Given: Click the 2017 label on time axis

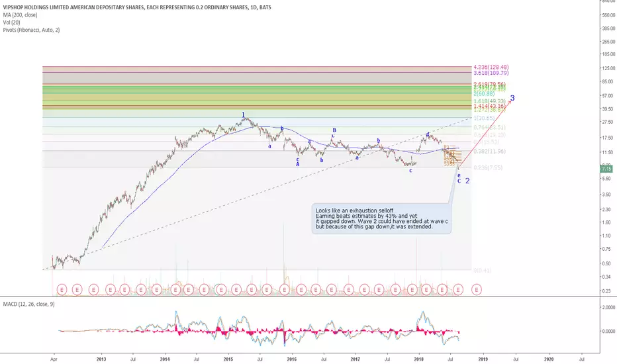Looking at the screenshot, I should [x=356, y=359].
